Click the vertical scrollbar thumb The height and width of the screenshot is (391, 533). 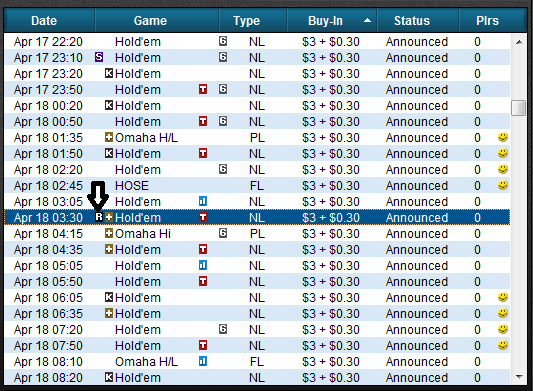point(519,108)
